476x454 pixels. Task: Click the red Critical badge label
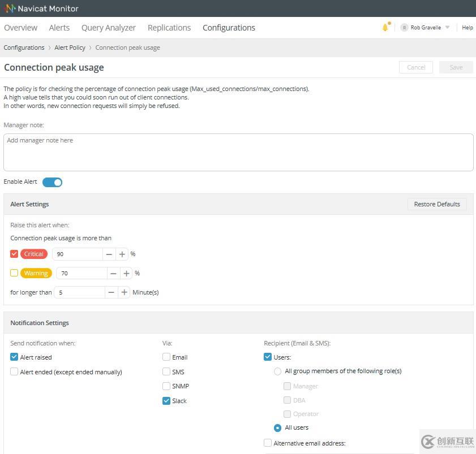tap(34, 254)
